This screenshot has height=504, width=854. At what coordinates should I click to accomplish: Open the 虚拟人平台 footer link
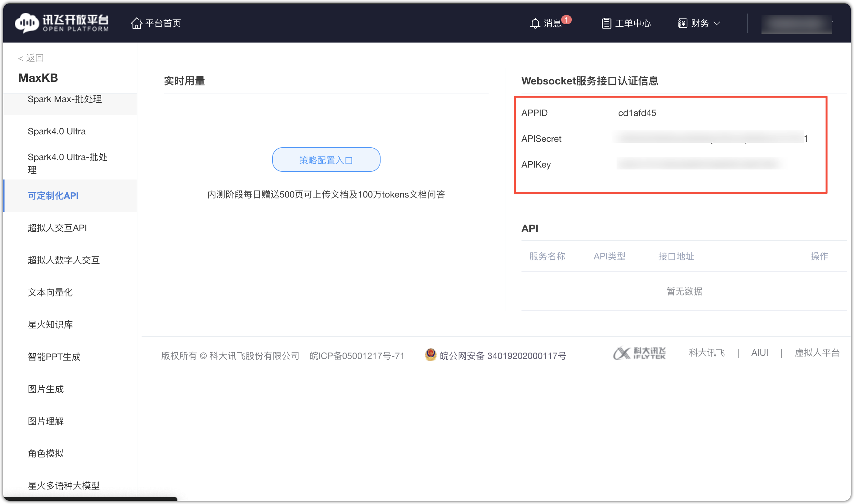[817, 353]
